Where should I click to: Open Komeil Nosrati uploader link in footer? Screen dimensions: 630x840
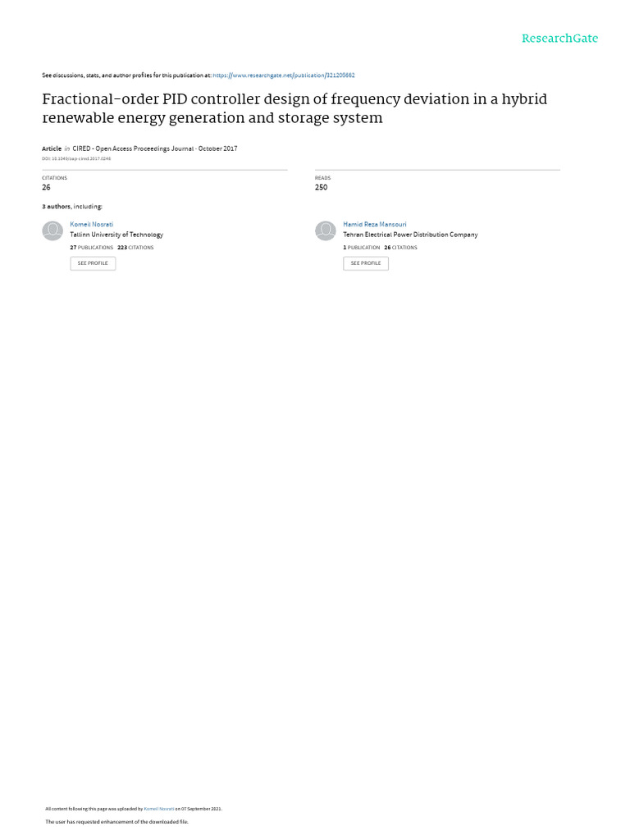click(x=159, y=809)
